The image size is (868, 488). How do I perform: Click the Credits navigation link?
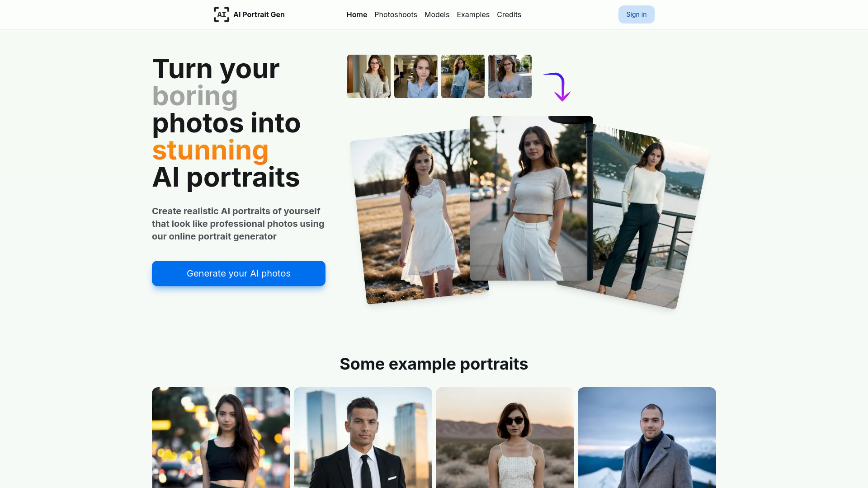(x=509, y=14)
